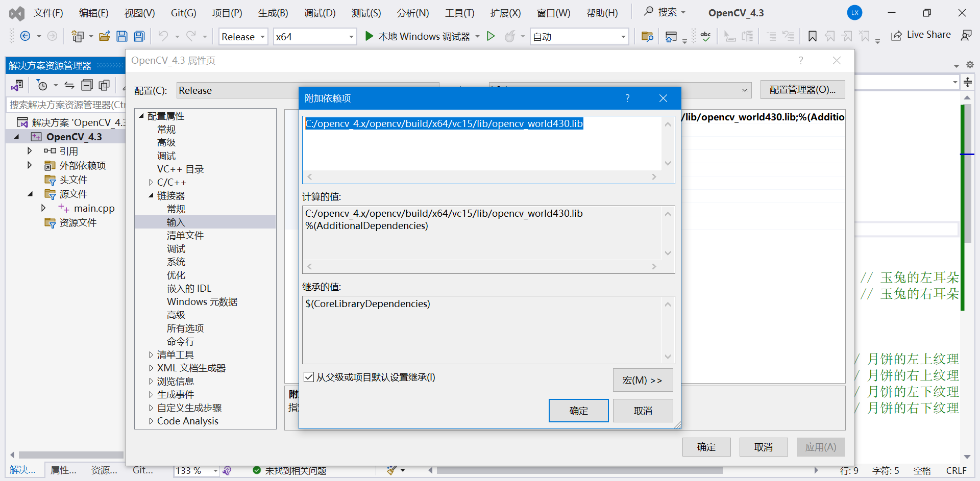
Task: Click the save all icon
Action: pos(139,36)
